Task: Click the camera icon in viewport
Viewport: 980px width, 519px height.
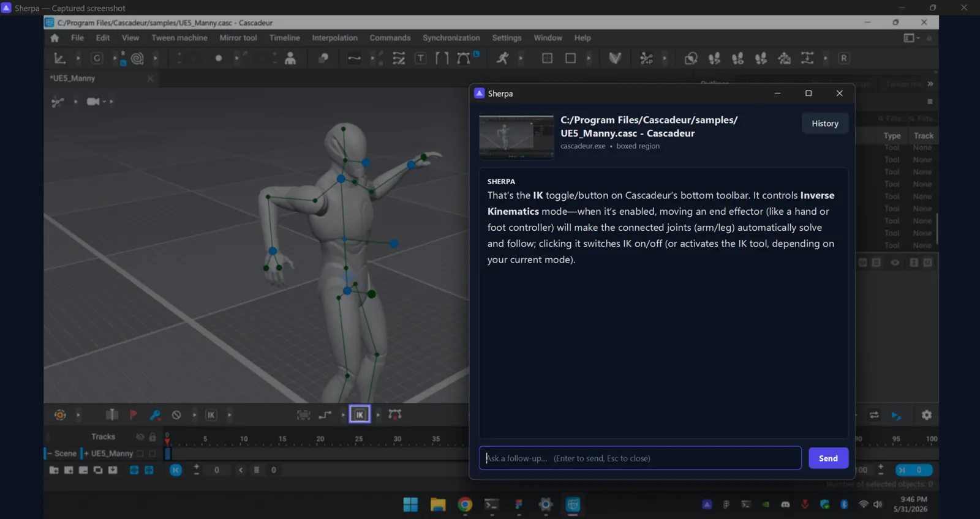Action: [x=93, y=102]
